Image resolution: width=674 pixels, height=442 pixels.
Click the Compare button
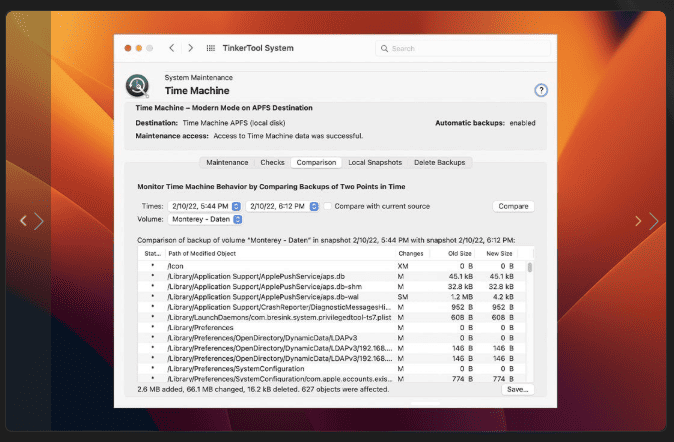513,206
